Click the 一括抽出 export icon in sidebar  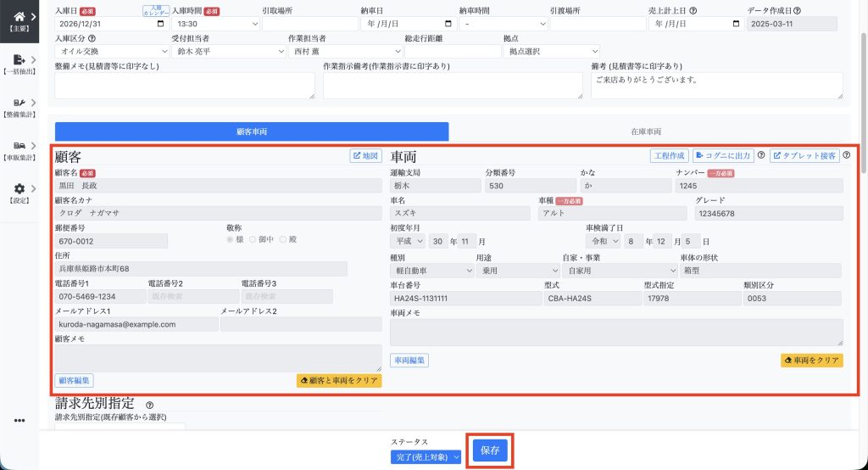pos(19,59)
